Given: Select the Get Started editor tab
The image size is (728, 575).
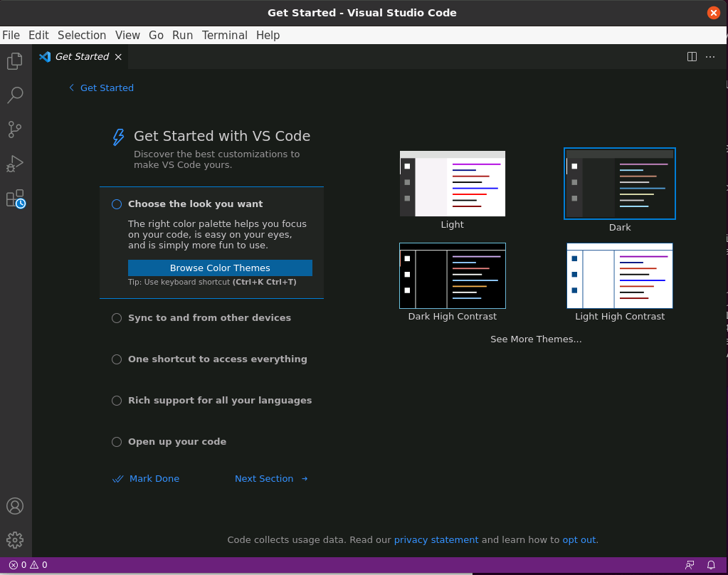Looking at the screenshot, I should tap(81, 57).
